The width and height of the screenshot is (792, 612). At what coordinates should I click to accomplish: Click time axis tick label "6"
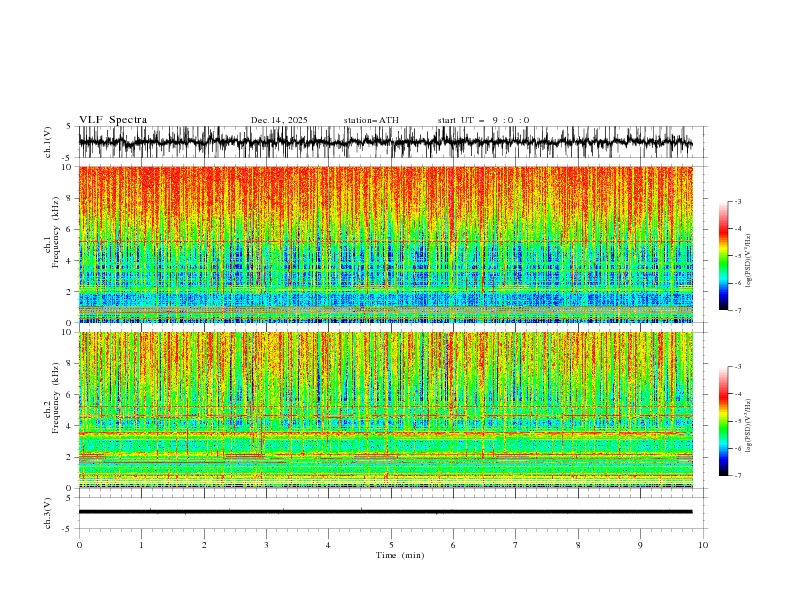(453, 545)
